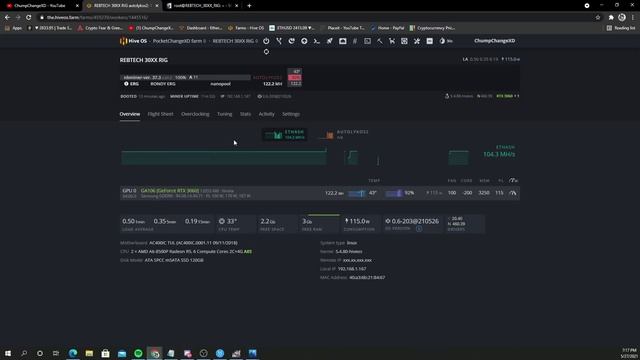Click the 122.2 MH hashrate in miner row

pyautogui.click(x=273, y=84)
